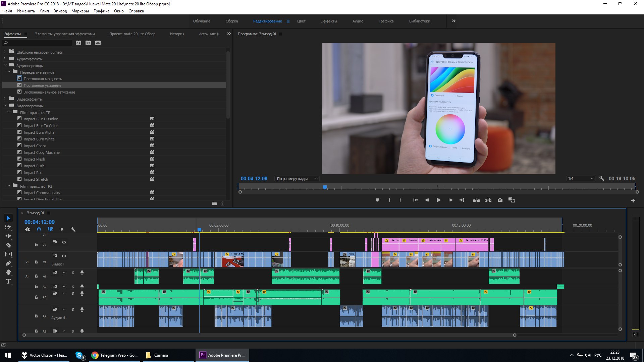The width and height of the screenshot is (644, 362).
Task: Step back one frame
Action: coord(427,200)
